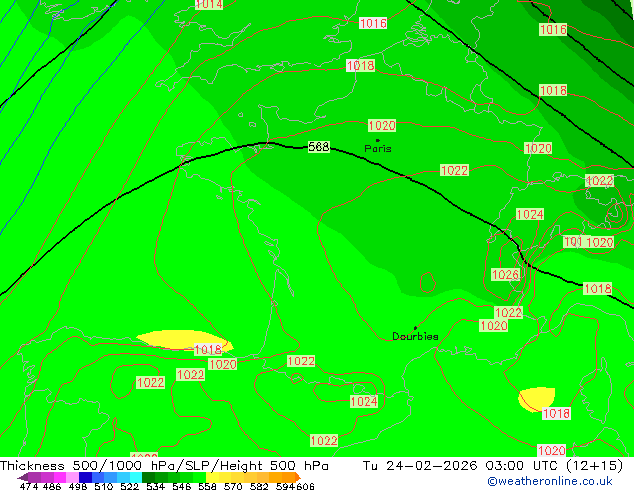Click the Paris location dot
Image resolution: width=634 pixels, height=490 pixels.
[378, 140]
